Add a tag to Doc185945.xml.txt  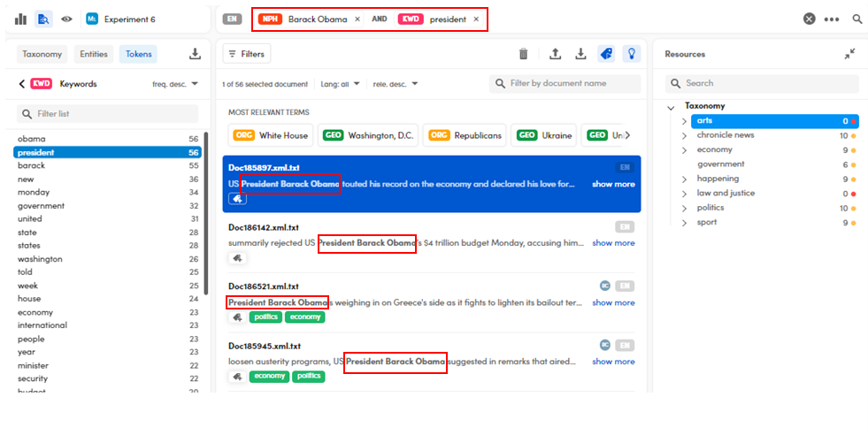tap(237, 377)
